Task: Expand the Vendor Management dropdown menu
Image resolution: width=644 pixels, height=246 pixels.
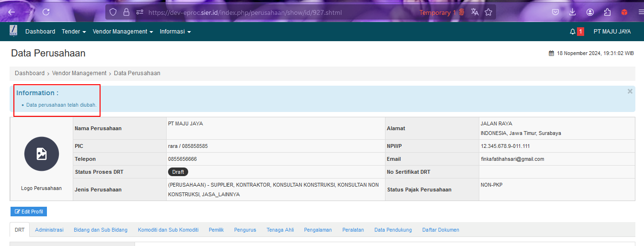Action: 123,32
